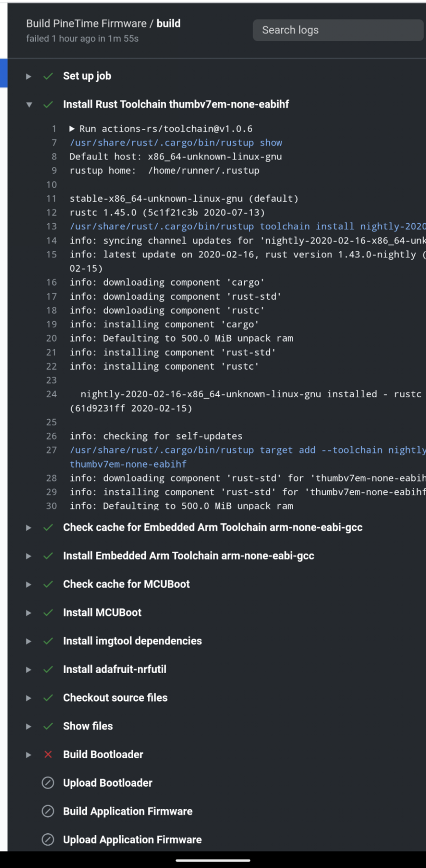Viewport: 426px width, 868px height.
Task: Open Check cache for MCUBoot step
Action: pos(126,584)
